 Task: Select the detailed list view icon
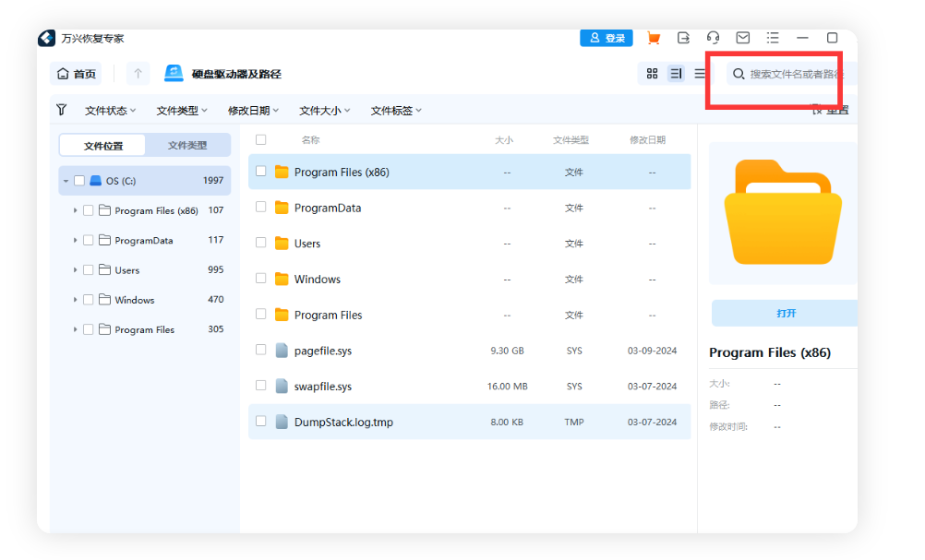(677, 73)
